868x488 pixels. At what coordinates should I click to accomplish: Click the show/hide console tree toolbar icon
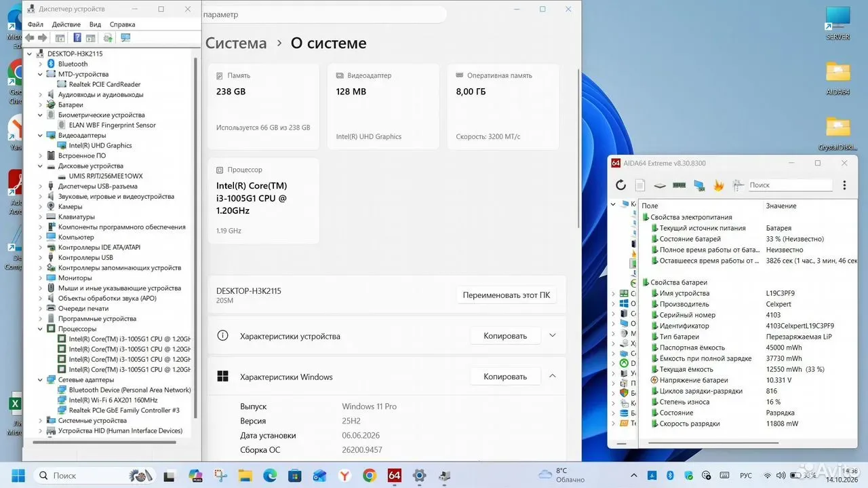[60, 37]
